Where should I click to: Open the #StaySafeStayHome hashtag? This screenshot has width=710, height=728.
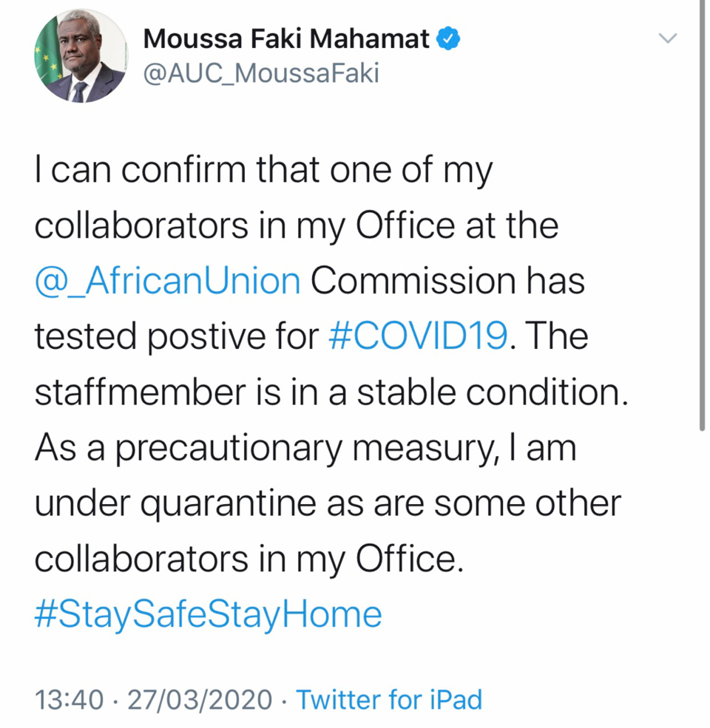(x=208, y=615)
